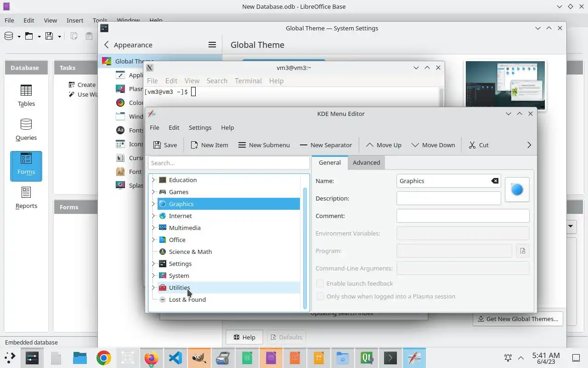
Task: Switch to the General tab
Action: [x=330, y=162]
